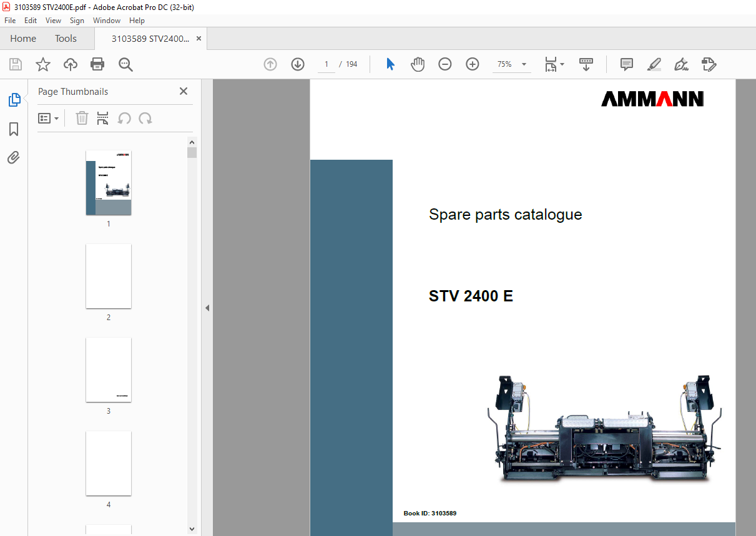Image resolution: width=756 pixels, height=536 pixels.
Task: Click the paver screed machine image
Action: [604, 428]
